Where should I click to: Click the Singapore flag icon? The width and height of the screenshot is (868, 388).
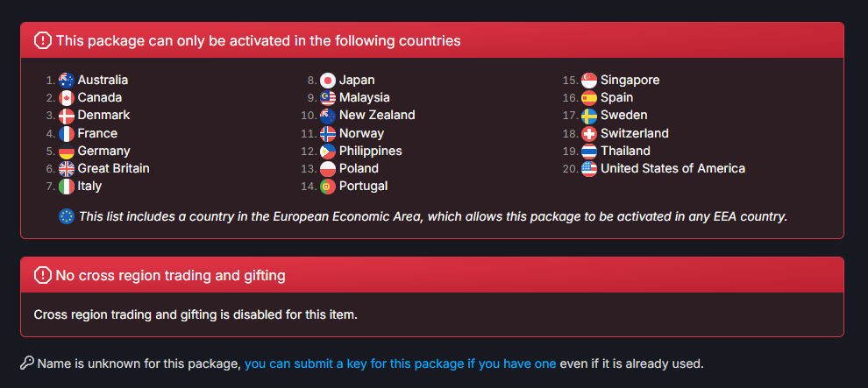point(589,81)
